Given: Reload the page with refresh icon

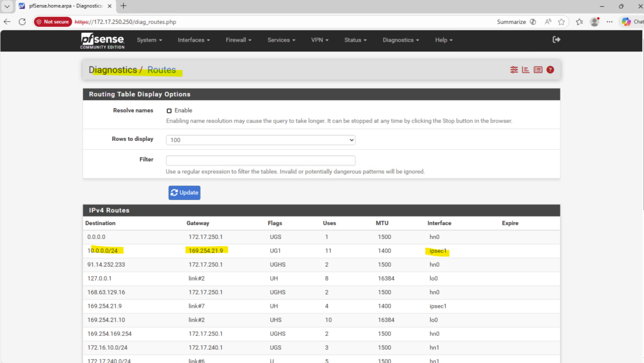Looking at the screenshot, I should [22, 21].
